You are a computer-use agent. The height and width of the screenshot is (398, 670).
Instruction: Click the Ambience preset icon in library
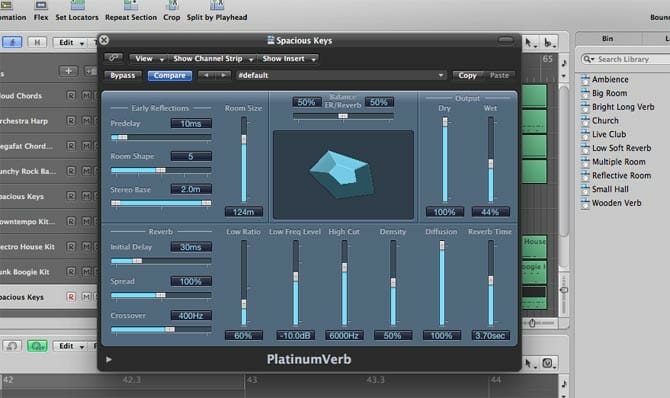coord(585,80)
